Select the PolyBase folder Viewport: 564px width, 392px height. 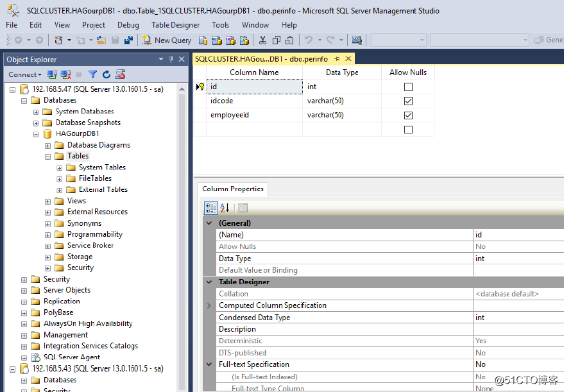(x=58, y=312)
